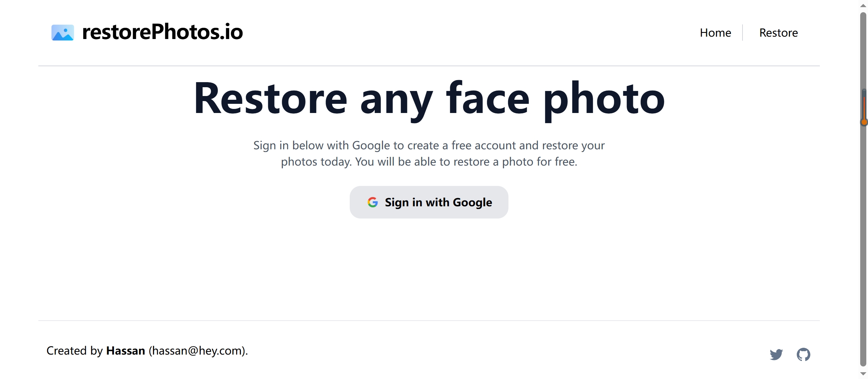Click the orange thermometer icon
868x379 pixels.
864,108
